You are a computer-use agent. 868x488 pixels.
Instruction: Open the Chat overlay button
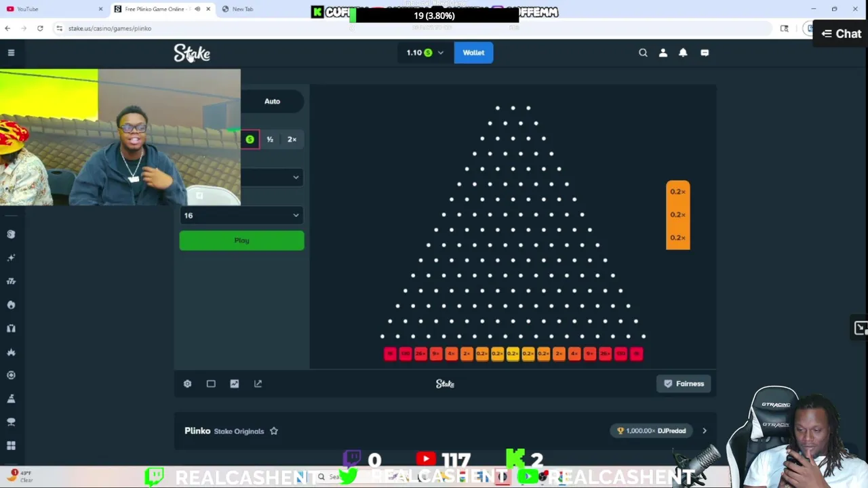841,33
